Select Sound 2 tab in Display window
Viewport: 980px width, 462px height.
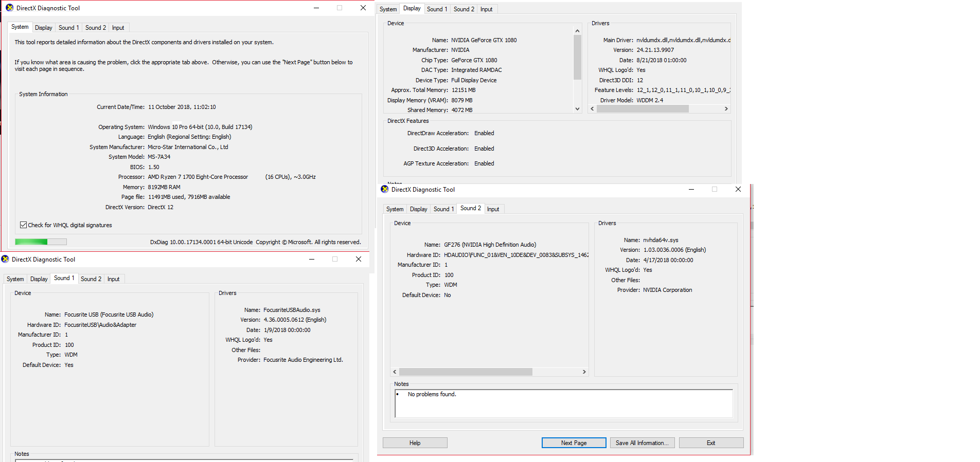pyautogui.click(x=464, y=9)
